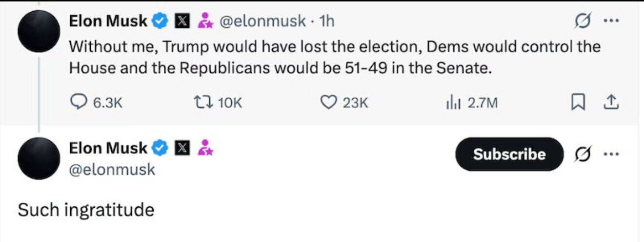
Task: Click the Subscribe button
Action: click(509, 154)
